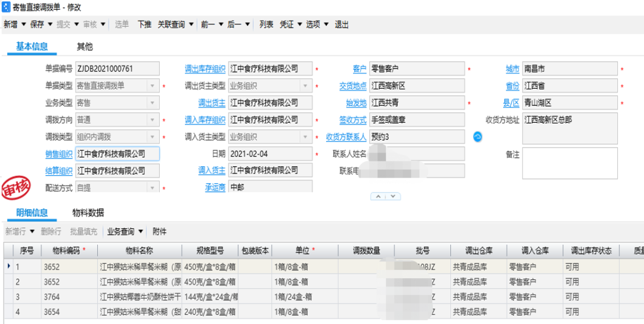Open the 省份 link label
The image size is (644, 324).
point(513,86)
